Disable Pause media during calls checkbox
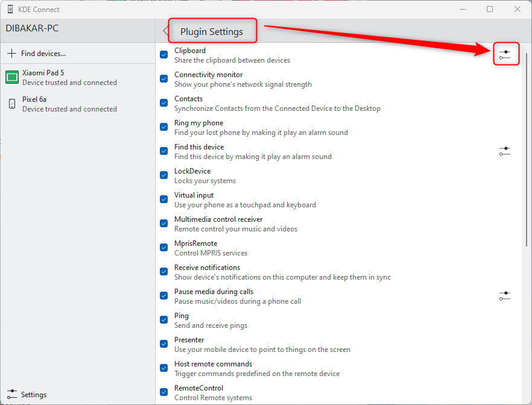Viewport: 532px width, 405px height. [x=164, y=296]
